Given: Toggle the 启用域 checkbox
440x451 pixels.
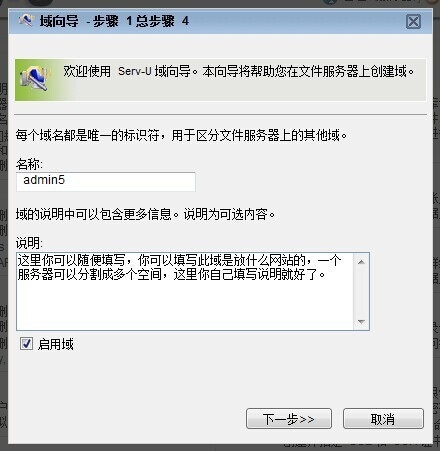Looking at the screenshot, I should pos(26,343).
